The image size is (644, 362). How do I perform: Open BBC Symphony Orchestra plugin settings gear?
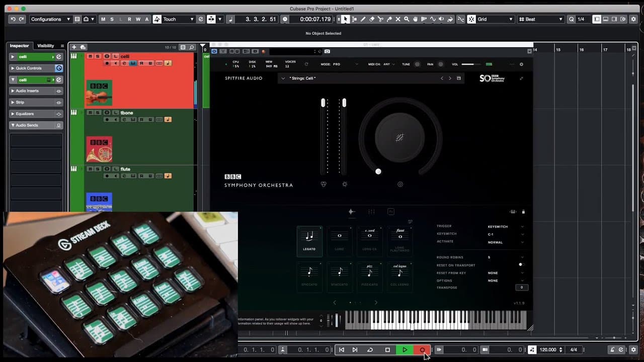point(521,64)
